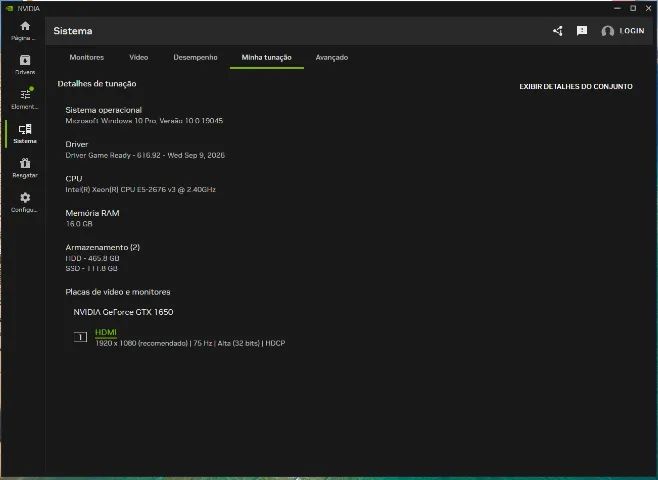
Task: Click the Sistema page title
Action: click(x=73, y=31)
